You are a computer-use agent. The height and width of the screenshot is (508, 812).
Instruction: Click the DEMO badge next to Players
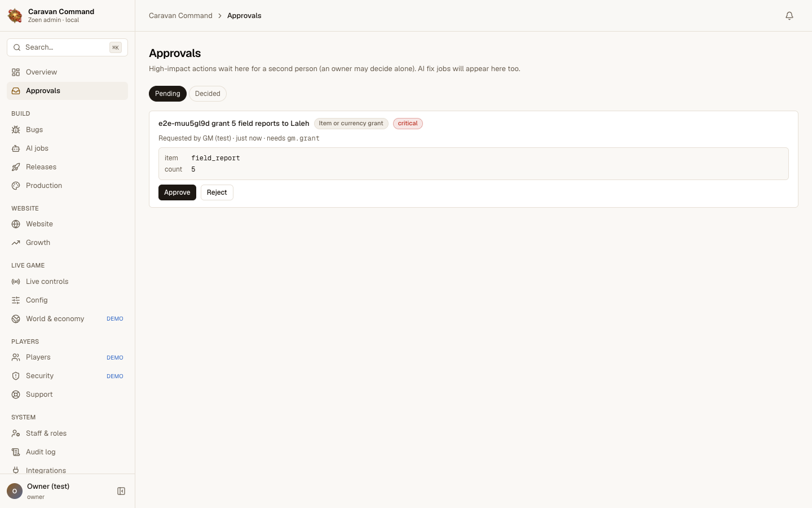coord(115,357)
